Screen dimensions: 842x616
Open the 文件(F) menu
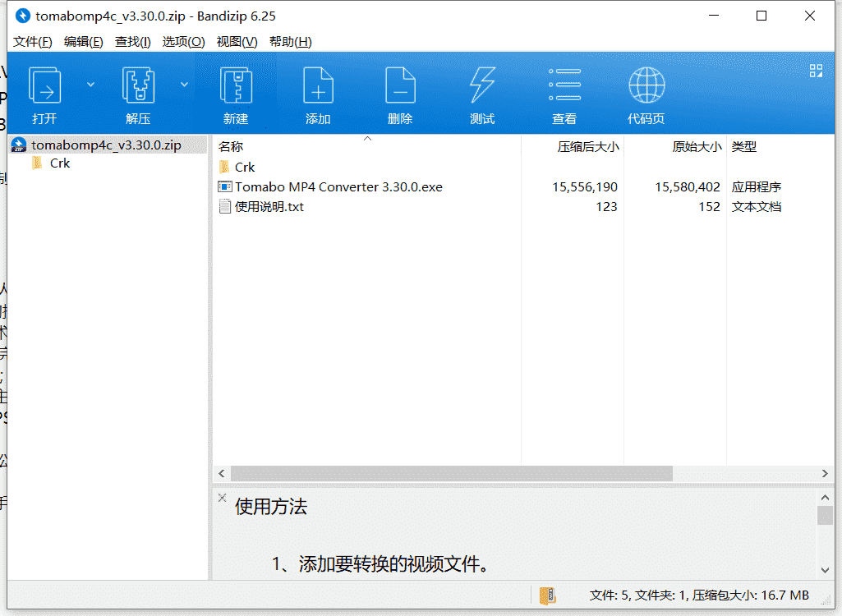(x=33, y=41)
